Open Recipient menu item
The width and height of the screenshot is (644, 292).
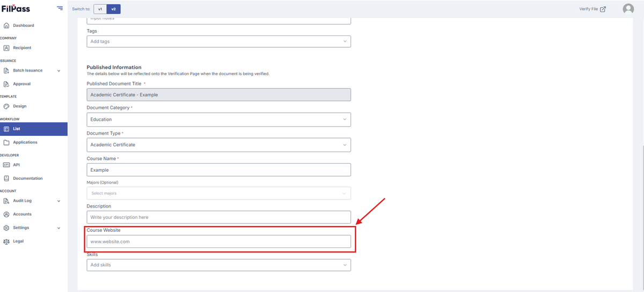22,48
